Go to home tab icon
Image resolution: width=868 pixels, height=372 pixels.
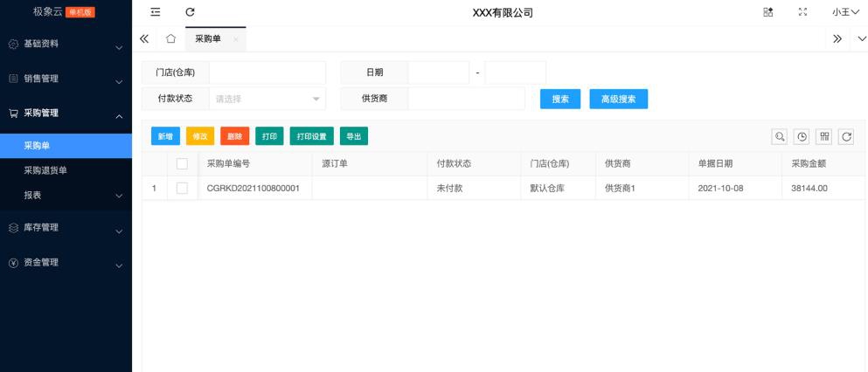[x=171, y=38]
